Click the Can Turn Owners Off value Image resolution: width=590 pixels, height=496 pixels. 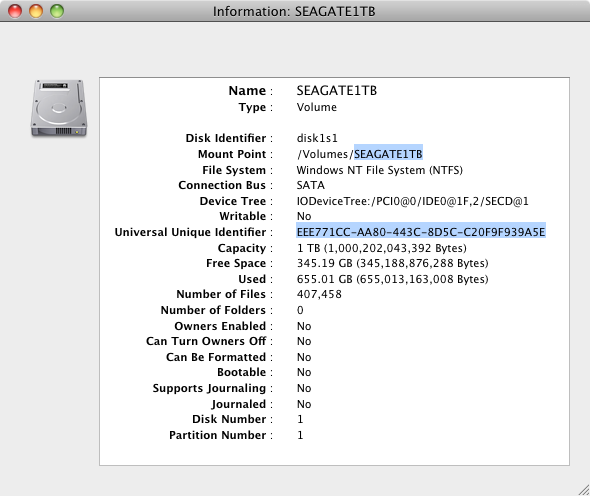(x=304, y=341)
